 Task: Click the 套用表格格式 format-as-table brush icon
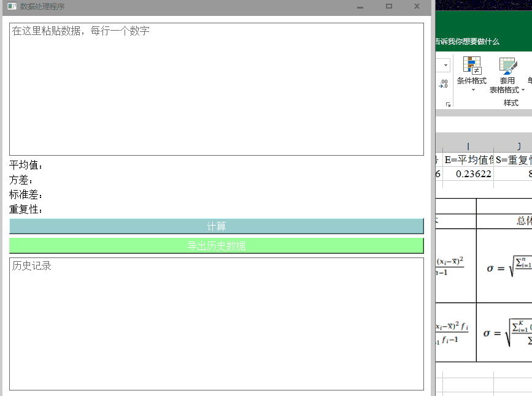tap(507, 66)
